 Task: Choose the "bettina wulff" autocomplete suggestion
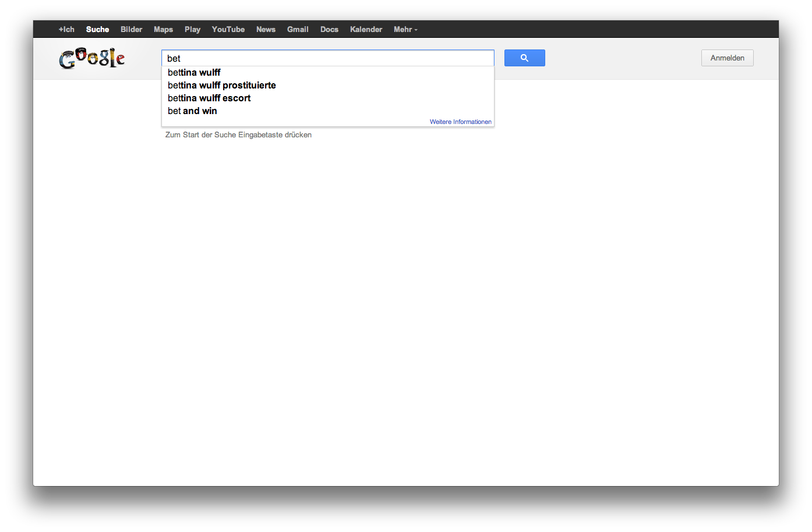coord(194,73)
